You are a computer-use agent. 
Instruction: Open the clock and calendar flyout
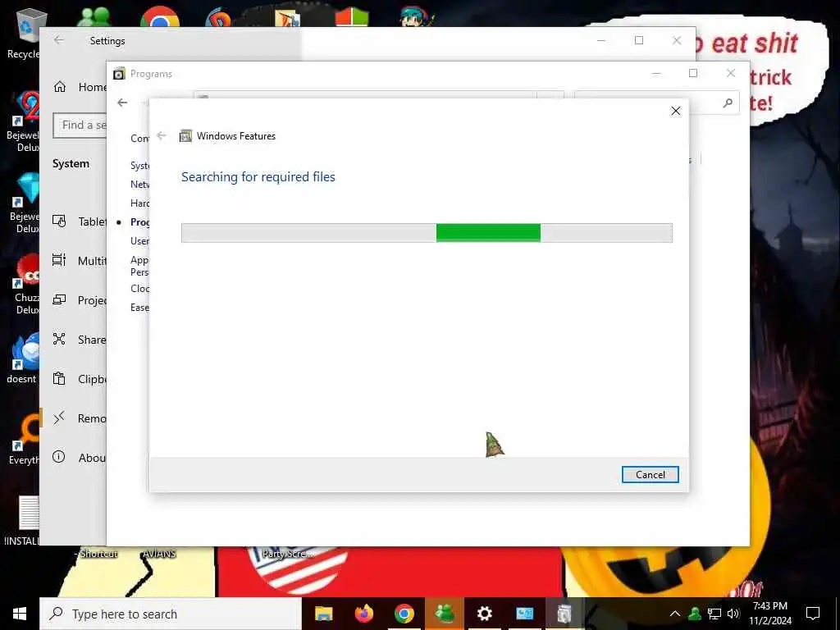click(x=769, y=614)
